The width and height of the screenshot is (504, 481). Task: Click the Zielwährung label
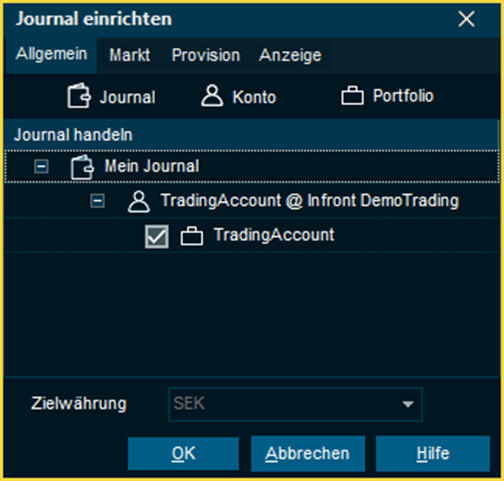(79, 403)
